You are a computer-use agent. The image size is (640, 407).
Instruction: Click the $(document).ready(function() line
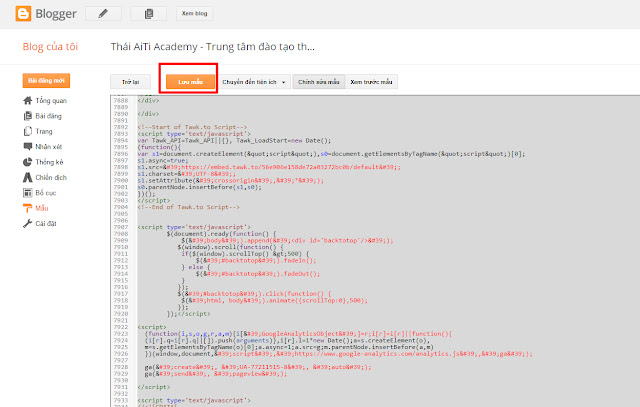point(221,234)
